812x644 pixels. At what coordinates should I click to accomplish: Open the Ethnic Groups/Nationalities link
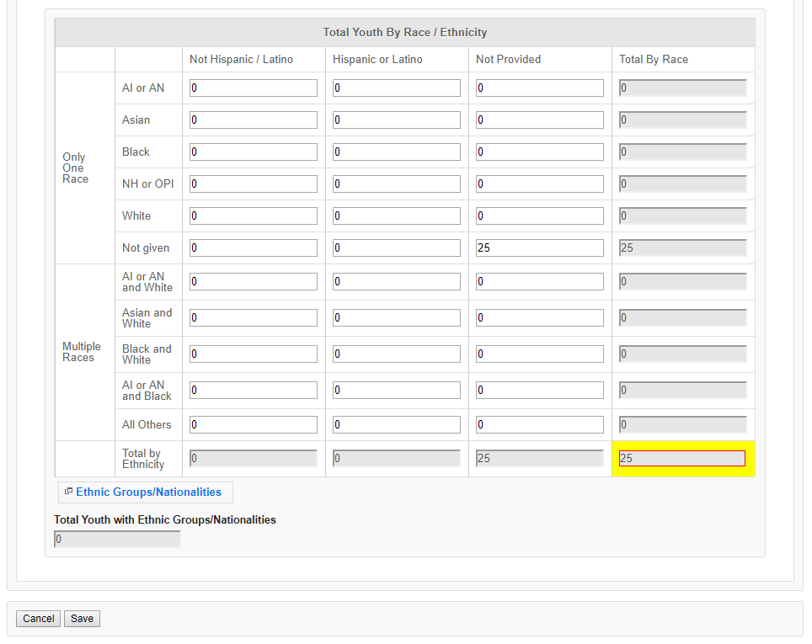148,492
